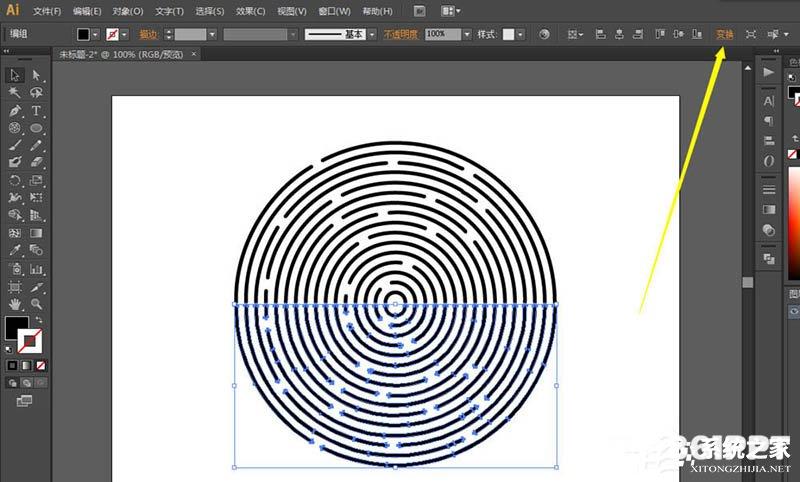Open the stroke weight dropdown
800x482 pixels.
[x=212, y=34]
